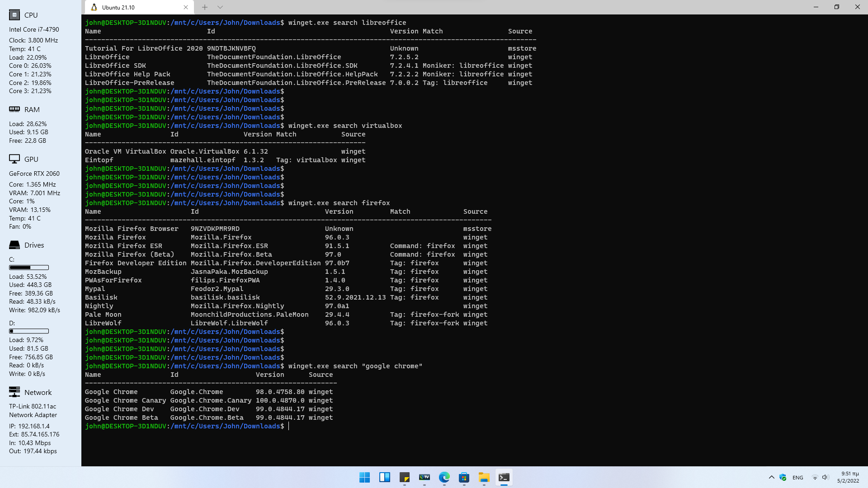Restore down the terminal window
868x488 pixels.
coord(837,7)
